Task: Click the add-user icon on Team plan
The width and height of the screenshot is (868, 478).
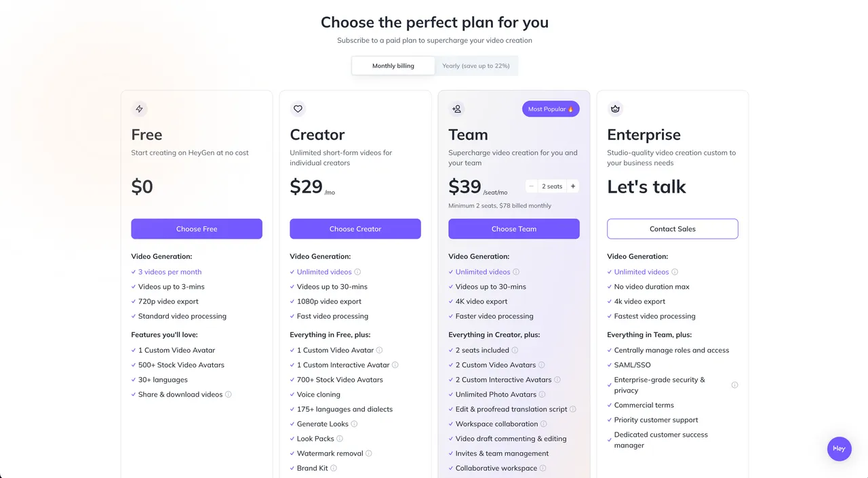Action: point(457,108)
